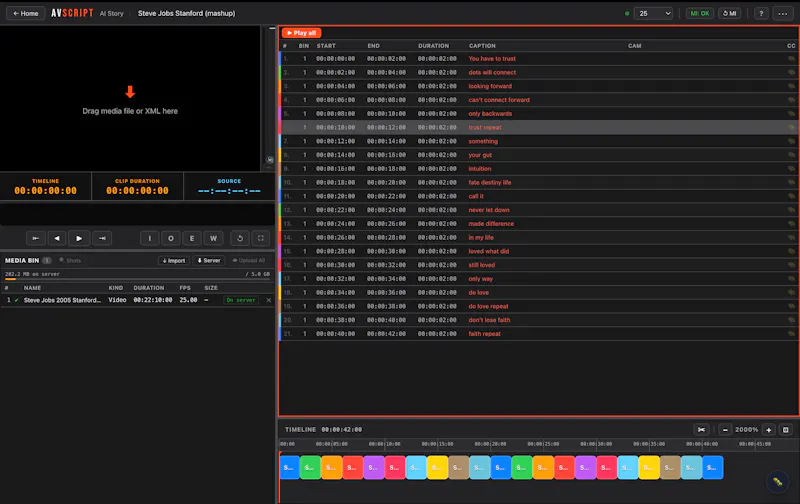Click the E transport button

point(192,238)
